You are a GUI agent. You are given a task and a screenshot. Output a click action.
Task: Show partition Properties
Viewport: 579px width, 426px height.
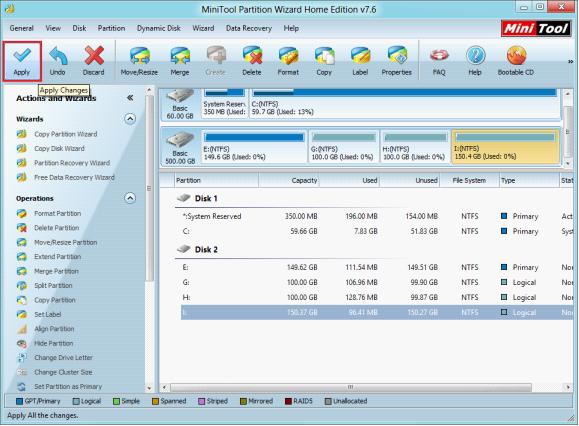coord(397,61)
